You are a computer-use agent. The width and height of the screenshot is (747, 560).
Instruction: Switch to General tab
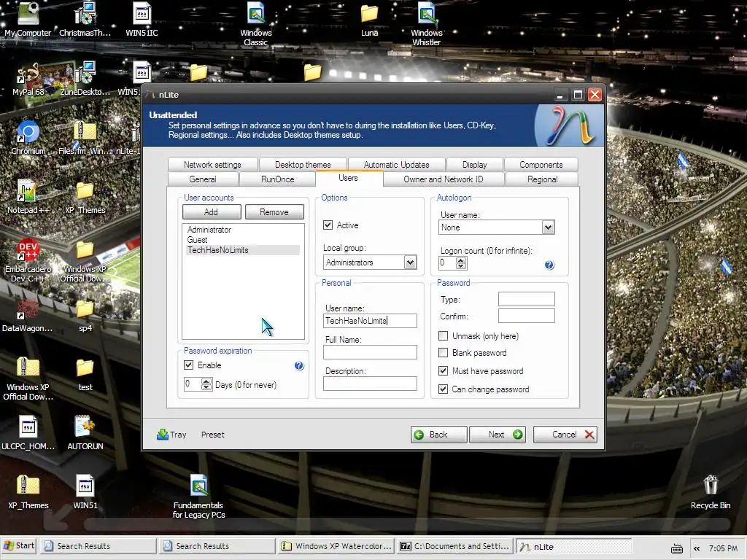click(203, 179)
